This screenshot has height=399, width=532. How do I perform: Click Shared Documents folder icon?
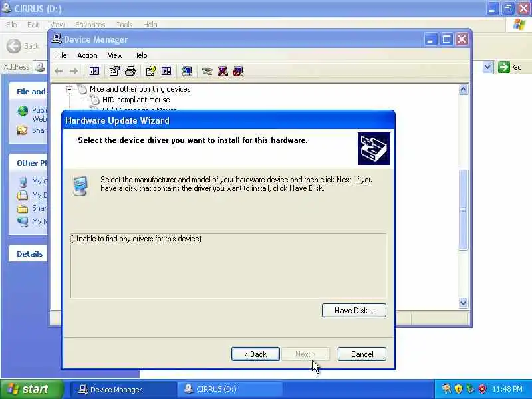pyautogui.click(x=23, y=209)
